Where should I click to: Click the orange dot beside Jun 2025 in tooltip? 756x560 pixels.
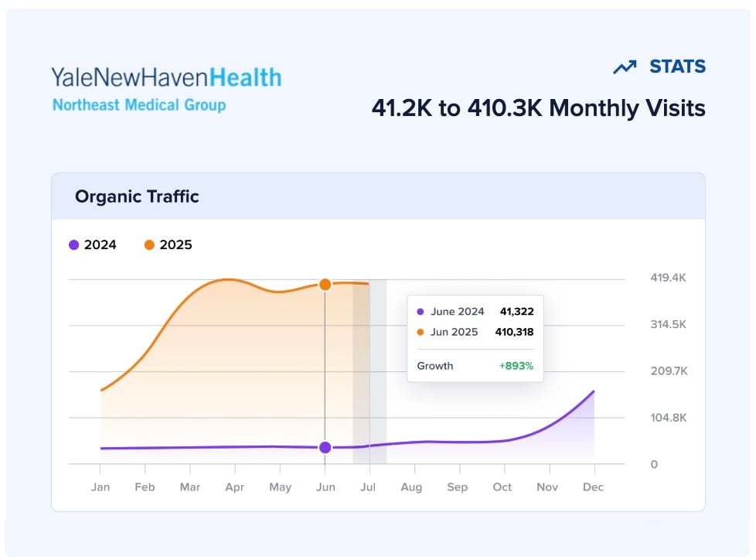coord(421,332)
